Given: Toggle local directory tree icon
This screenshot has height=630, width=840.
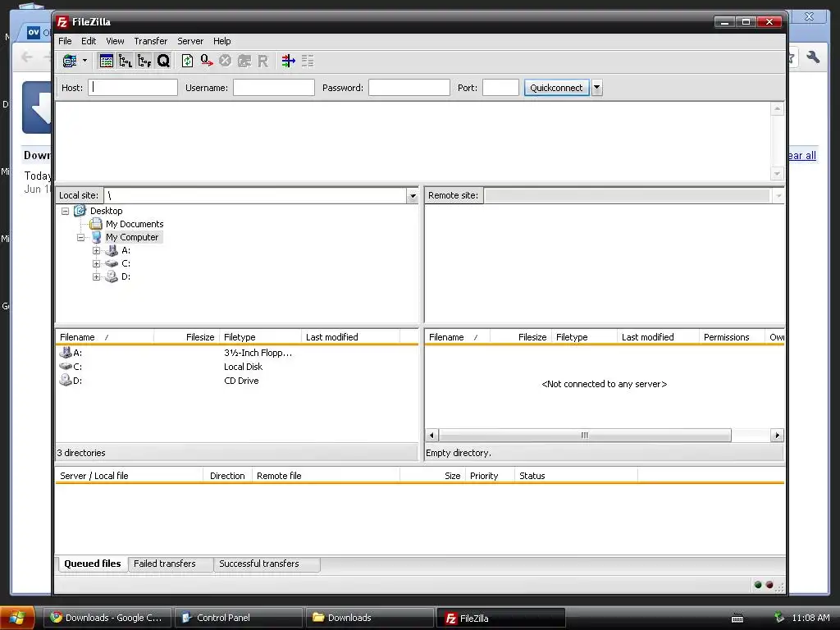Looking at the screenshot, I should coord(126,61).
